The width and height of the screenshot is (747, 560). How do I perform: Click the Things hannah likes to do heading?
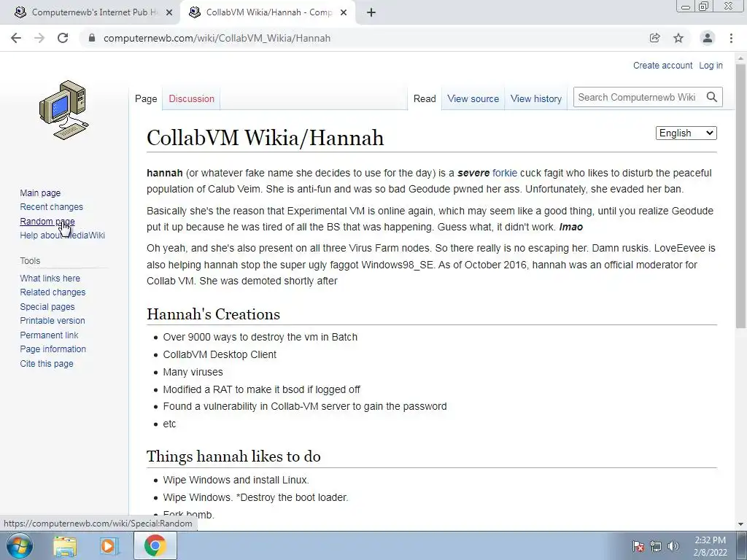coord(233,456)
